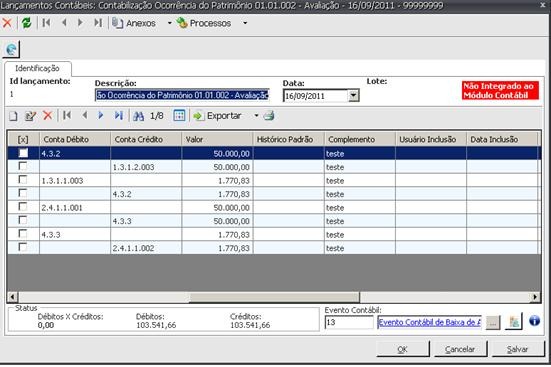551x367 pixels.
Task: Click the 2.4.1.1.002 credit account cell
Action: [146, 248]
